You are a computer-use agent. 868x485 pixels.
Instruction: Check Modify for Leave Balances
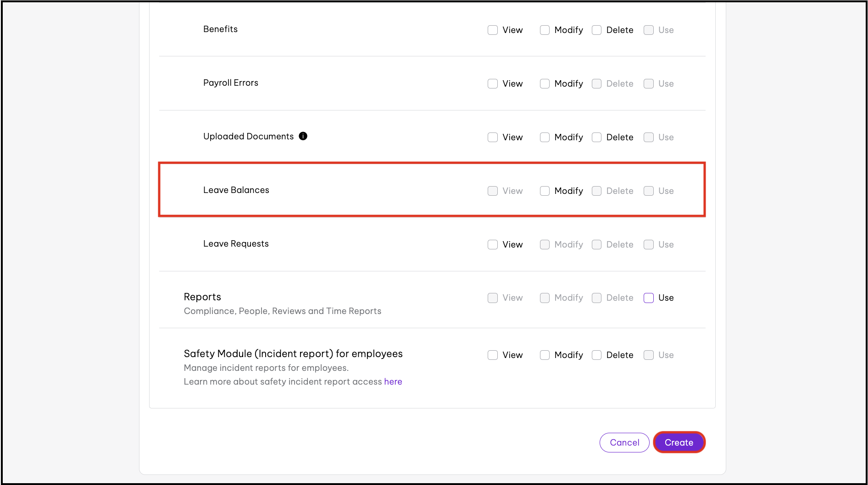click(x=545, y=191)
